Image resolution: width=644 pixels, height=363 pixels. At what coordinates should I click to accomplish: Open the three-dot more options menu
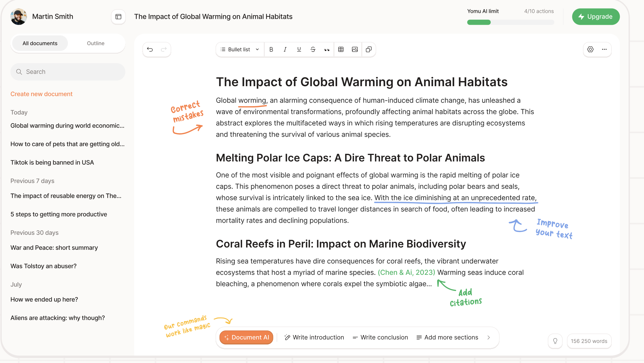pos(604,49)
